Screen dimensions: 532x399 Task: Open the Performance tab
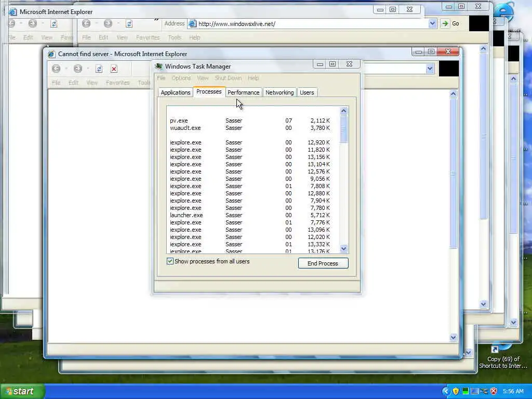[x=243, y=92]
